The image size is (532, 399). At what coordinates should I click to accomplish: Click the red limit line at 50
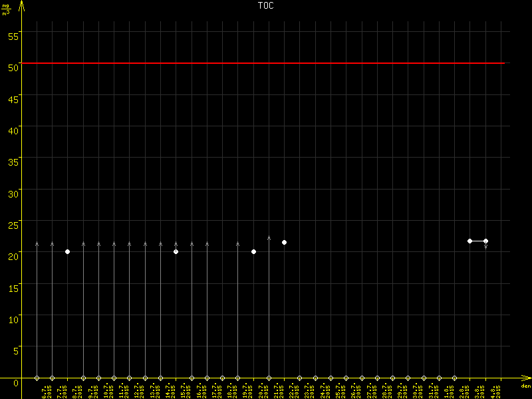pos(266,63)
